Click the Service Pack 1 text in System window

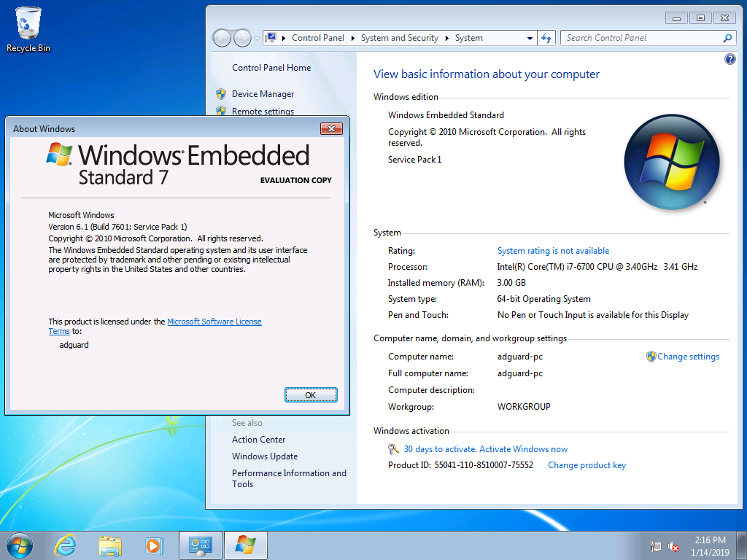[414, 160]
